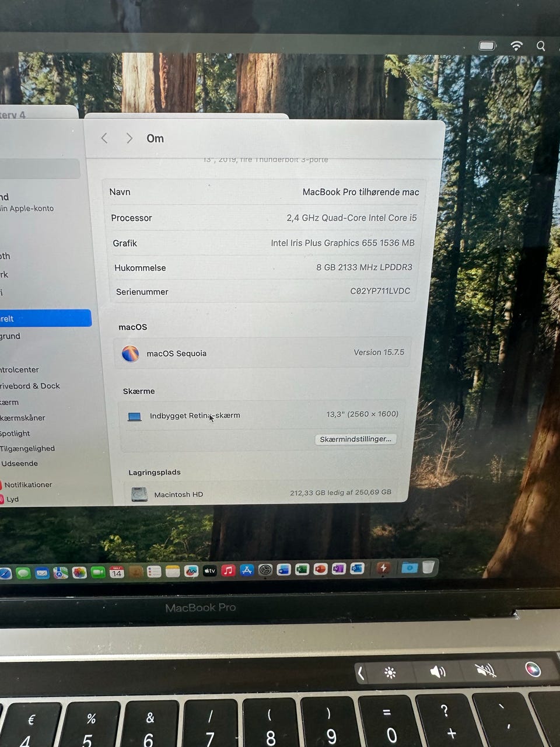The image size is (560, 747).
Task: Click the battery icon in menu bar
Action: 488,46
